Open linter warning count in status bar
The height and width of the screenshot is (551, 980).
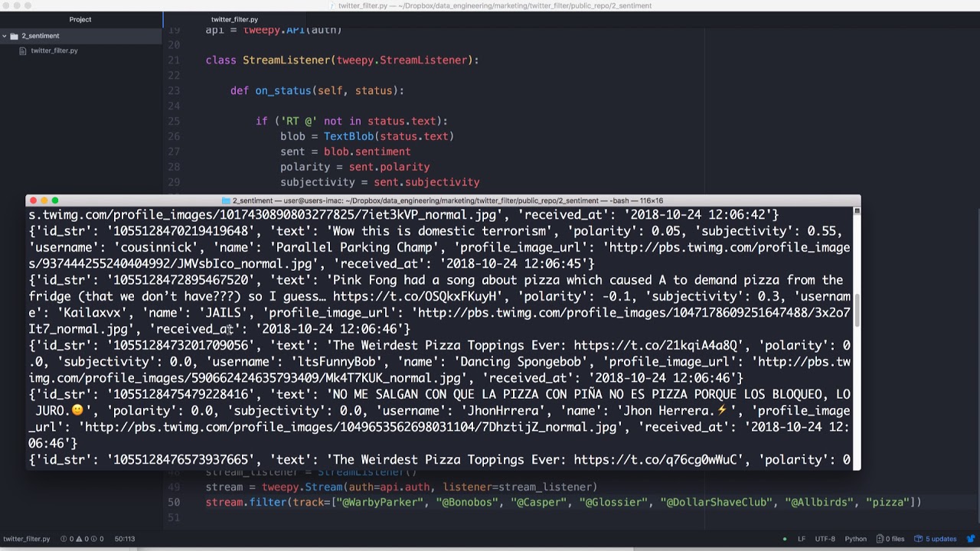point(81,539)
